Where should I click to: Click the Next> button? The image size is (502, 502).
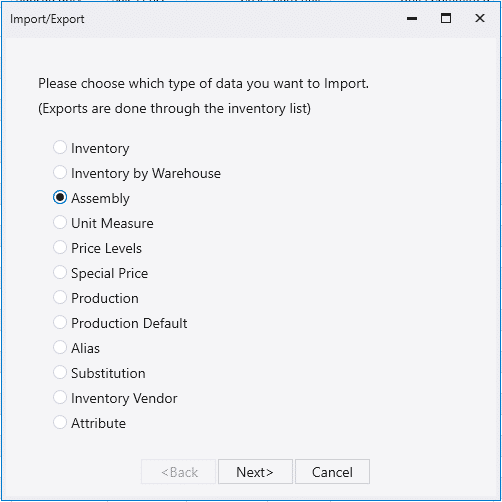coord(255,472)
